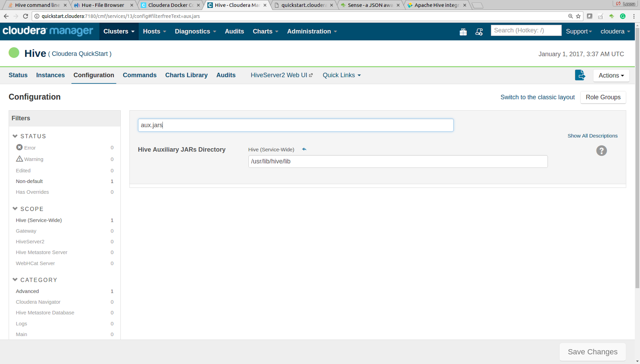Collapse the SCOPE filter section

[x=28, y=209]
